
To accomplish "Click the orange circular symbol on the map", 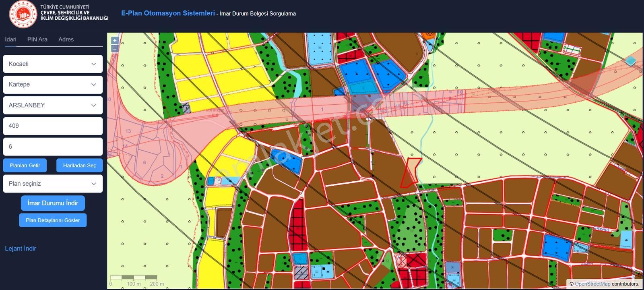I will [430, 35].
